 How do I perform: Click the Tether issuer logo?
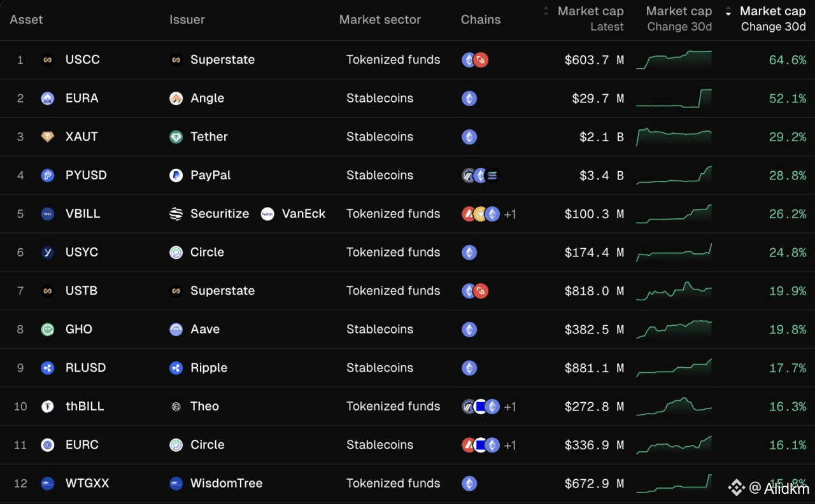(x=176, y=137)
